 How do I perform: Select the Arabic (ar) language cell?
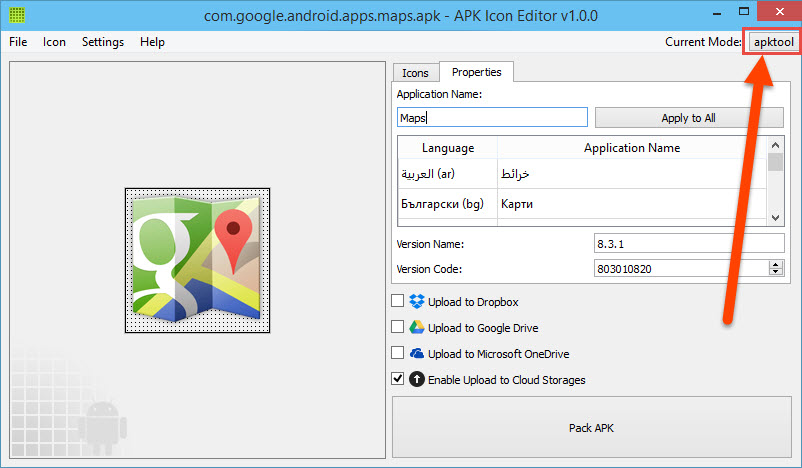click(x=448, y=174)
